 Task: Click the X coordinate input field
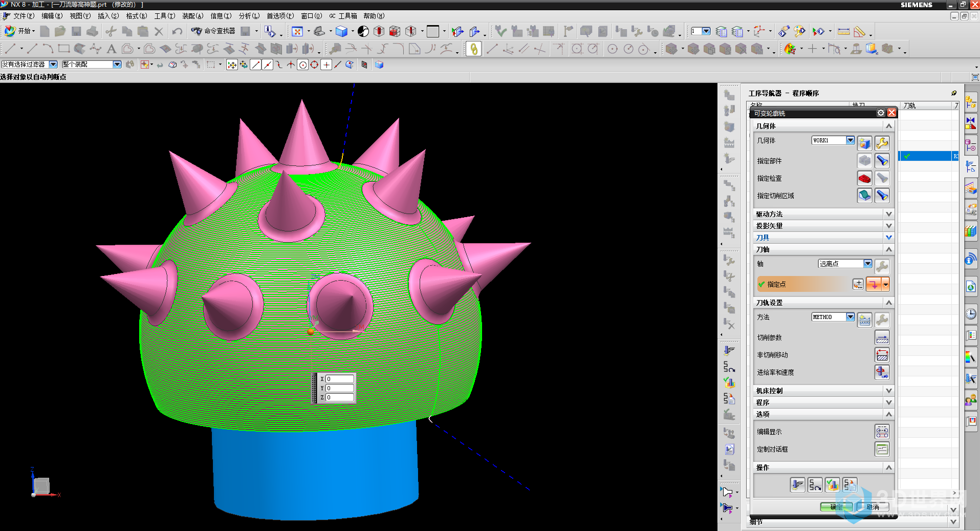(340, 379)
